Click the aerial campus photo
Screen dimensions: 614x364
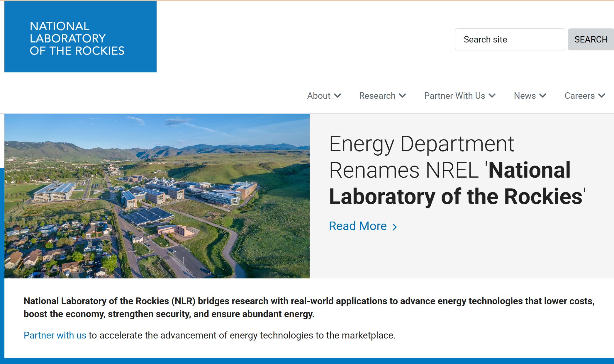[157, 196]
